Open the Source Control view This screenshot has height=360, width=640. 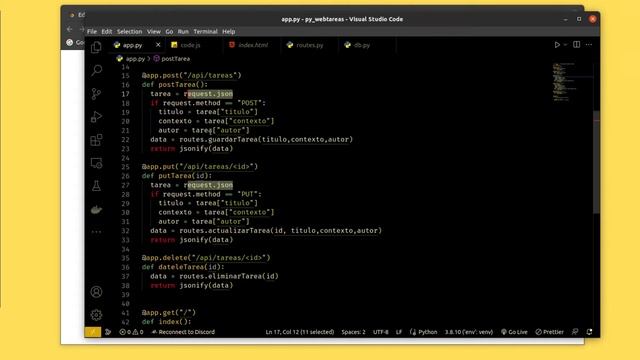96,94
